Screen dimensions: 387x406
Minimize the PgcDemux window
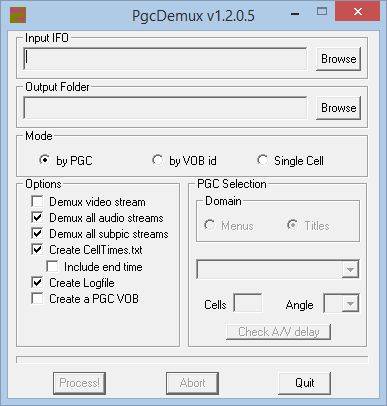tap(295, 14)
